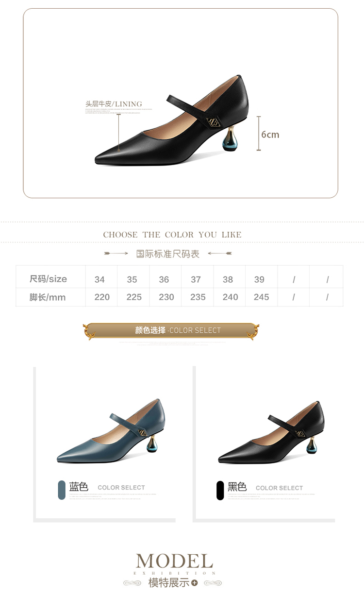Click the 245 foot length cell

click(x=261, y=297)
